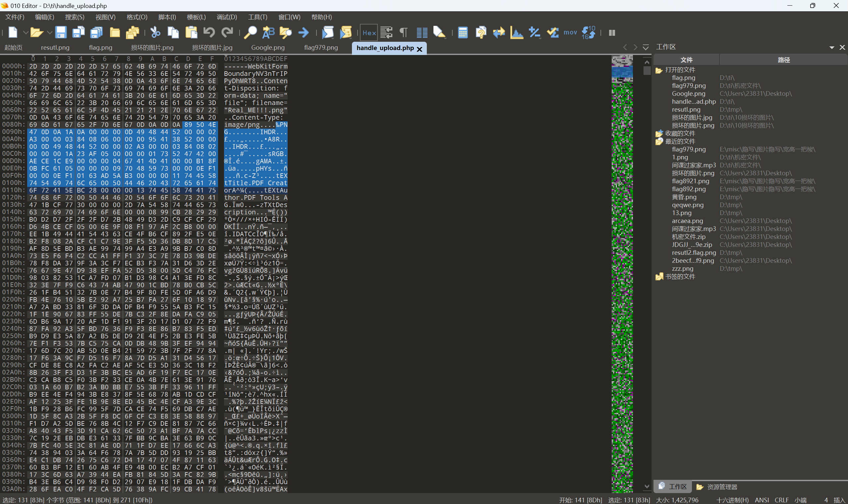The image size is (848, 504).
Task: Click the Find in Files icon
Action: tap(286, 32)
